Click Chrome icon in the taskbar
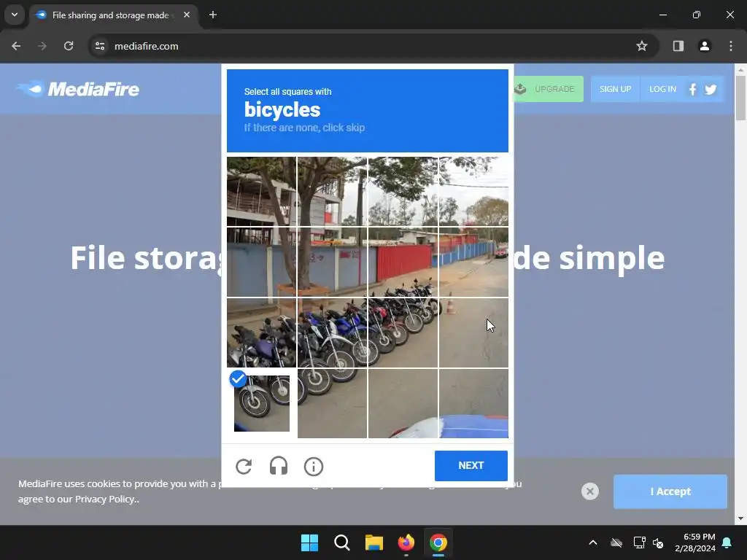 tap(438, 542)
